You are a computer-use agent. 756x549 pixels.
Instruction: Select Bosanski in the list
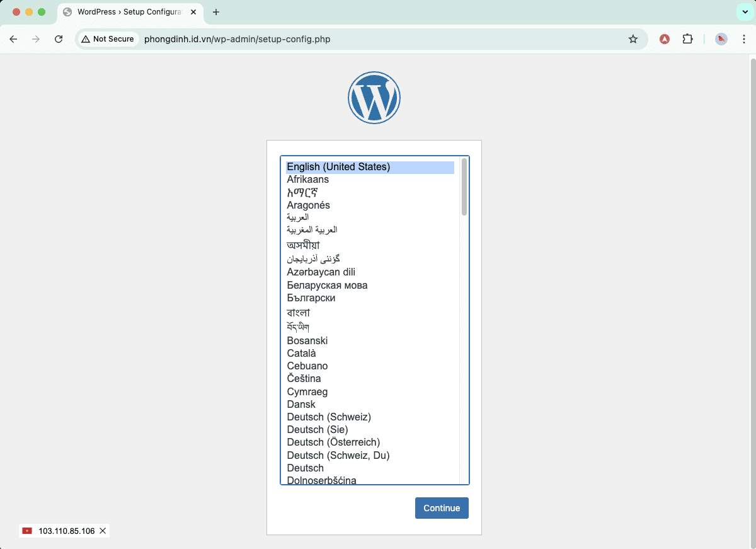(370, 340)
